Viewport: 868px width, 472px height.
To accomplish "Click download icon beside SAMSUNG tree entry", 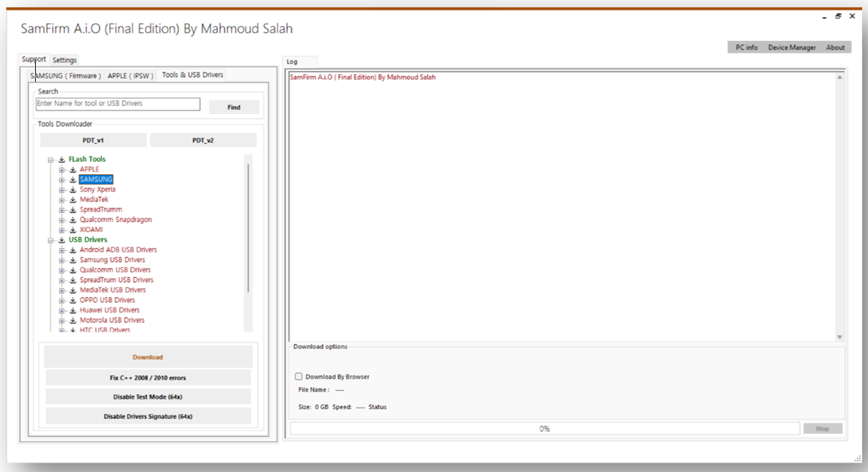I will [x=72, y=180].
